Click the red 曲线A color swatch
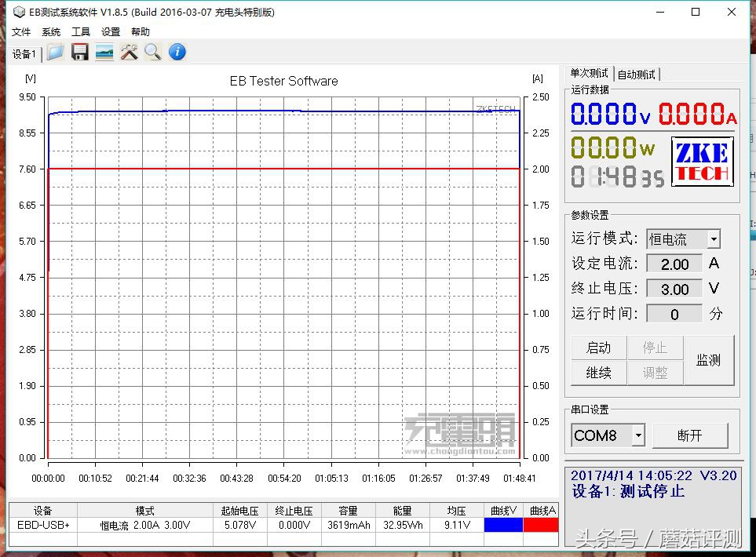 click(542, 524)
